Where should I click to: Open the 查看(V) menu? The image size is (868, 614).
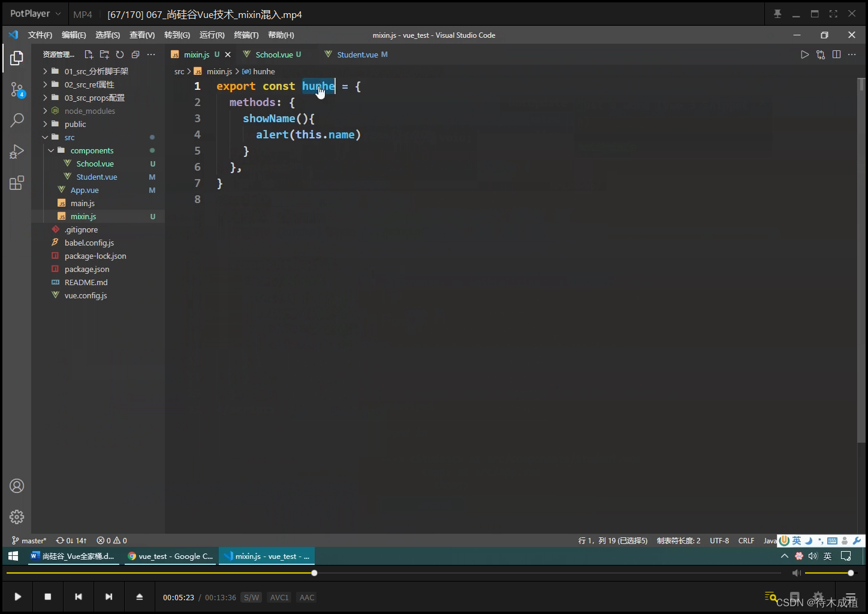coord(142,35)
